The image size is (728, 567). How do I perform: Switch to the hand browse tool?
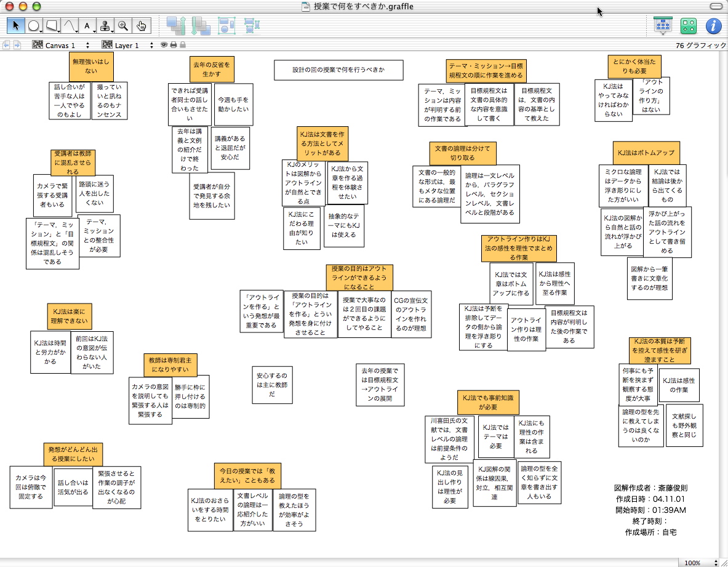(141, 26)
